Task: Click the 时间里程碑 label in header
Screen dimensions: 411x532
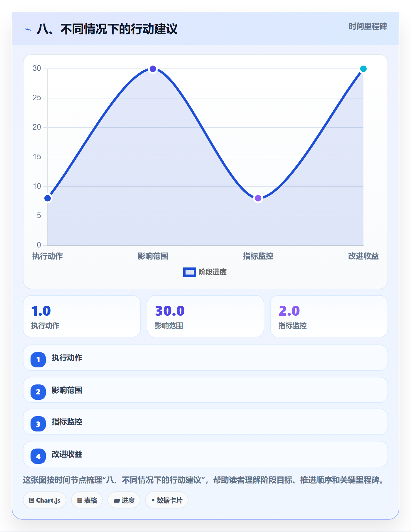Action: tap(368, 26)
